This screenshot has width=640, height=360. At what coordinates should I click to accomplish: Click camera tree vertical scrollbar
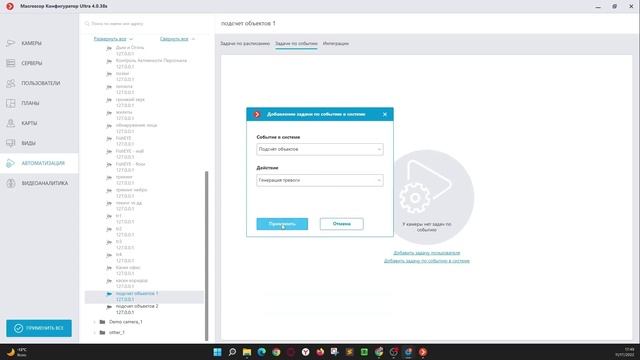[207, 256]
